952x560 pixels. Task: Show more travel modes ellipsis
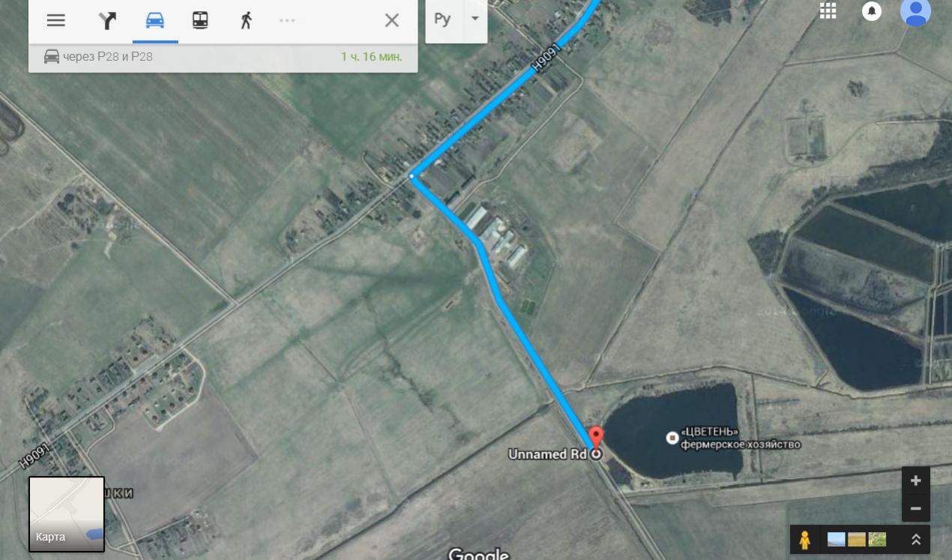tap(287, 20)
